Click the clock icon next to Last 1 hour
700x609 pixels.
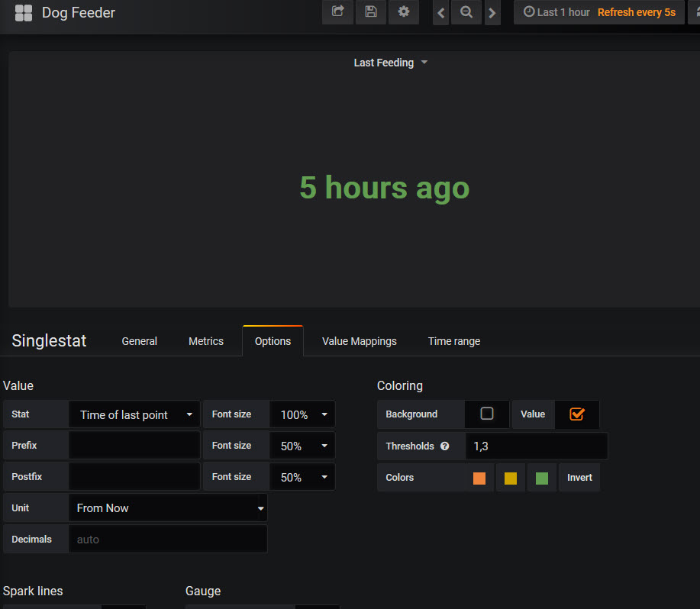click(x=528, y=11)
